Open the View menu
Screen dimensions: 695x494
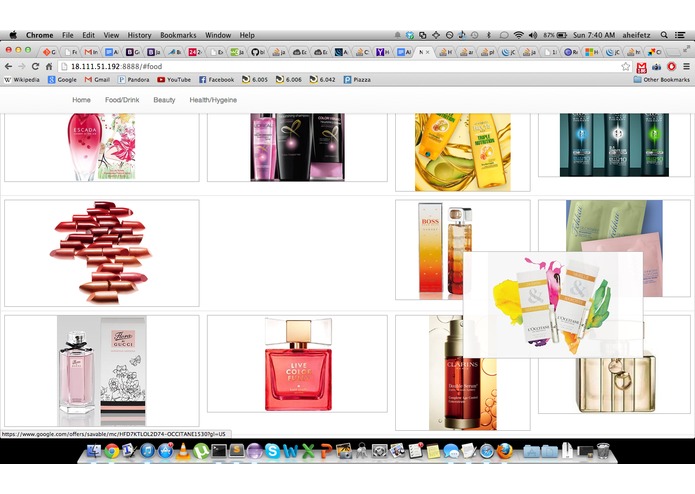coord(111,35)
